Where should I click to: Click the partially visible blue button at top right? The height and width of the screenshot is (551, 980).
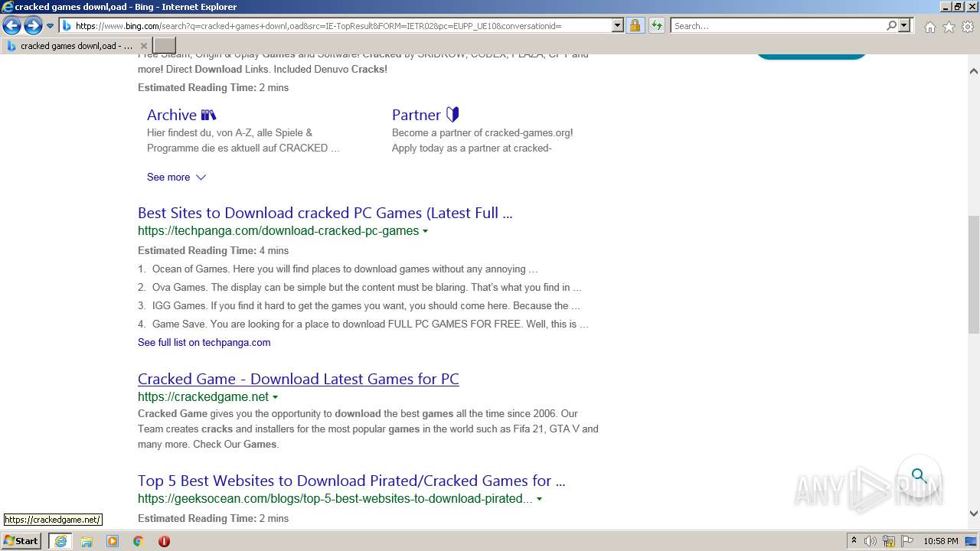(x=811, y=55)
